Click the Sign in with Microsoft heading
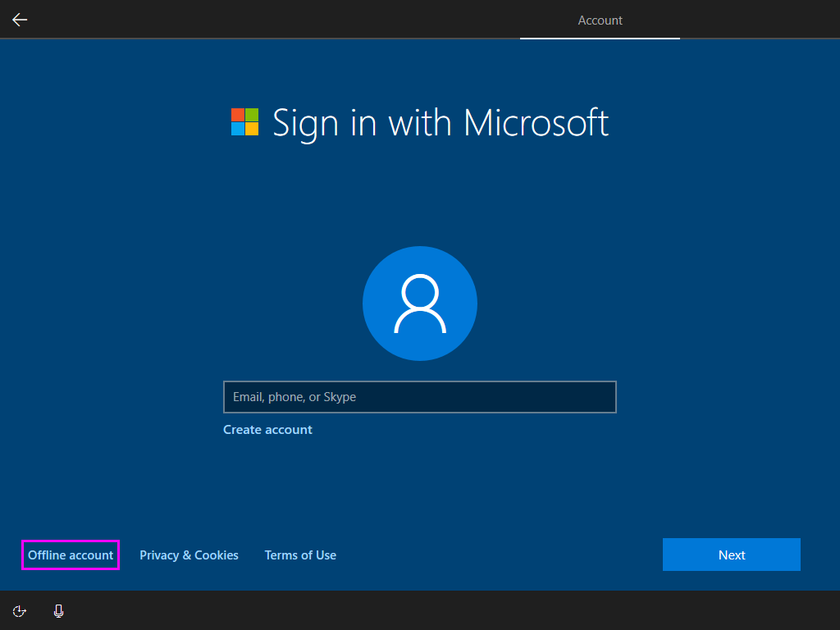The image size is (840, 630). [441, 123]
